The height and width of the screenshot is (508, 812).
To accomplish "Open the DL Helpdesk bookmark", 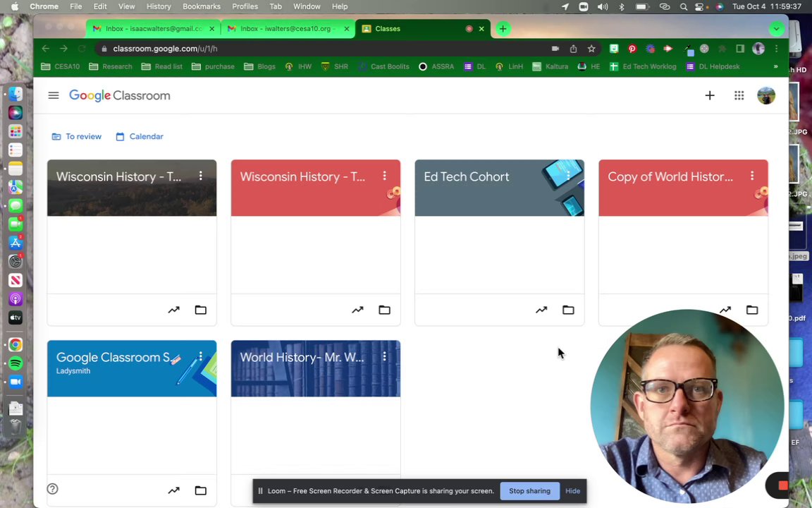I will (713, 66).
